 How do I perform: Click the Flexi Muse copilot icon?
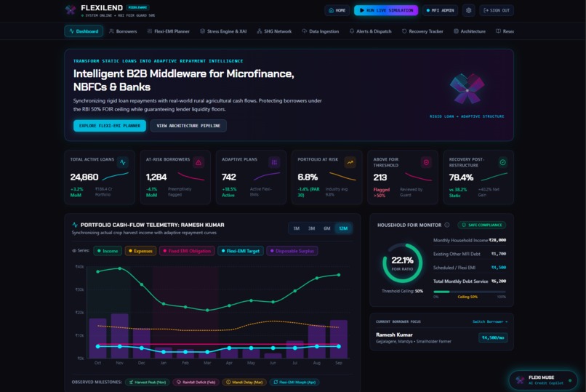pos(520,380)
